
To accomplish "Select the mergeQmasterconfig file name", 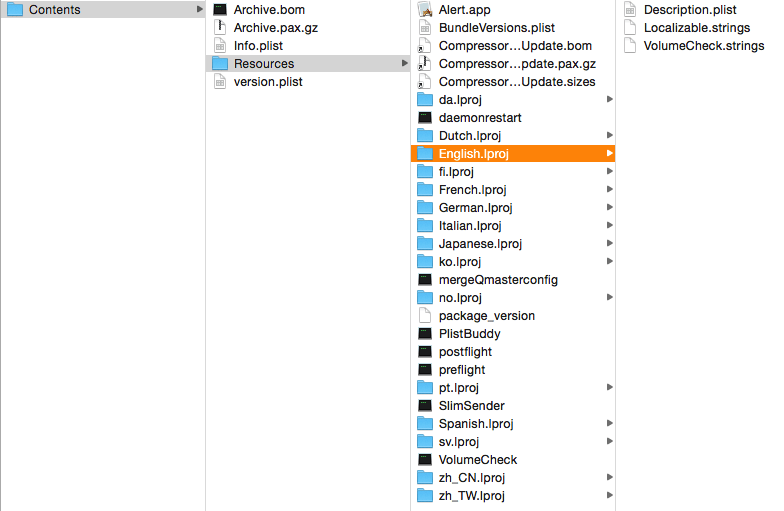I will click(498, 280).
